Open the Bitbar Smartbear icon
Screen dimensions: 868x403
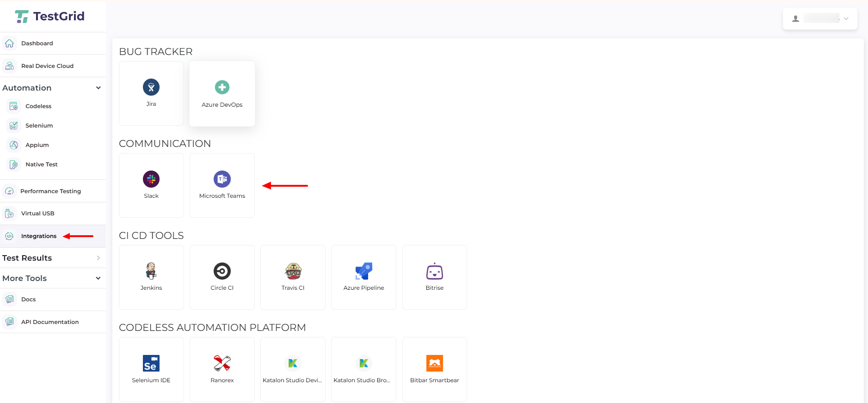tap(435, 363)
